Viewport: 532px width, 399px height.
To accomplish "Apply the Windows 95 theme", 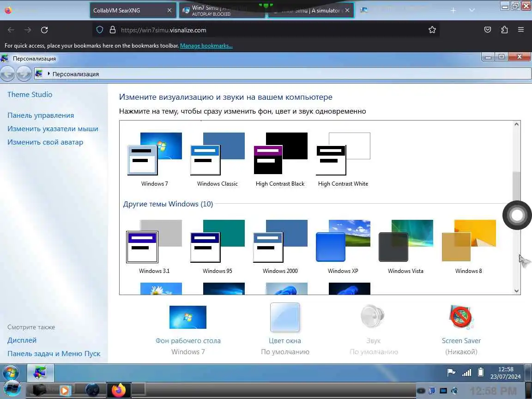I will tap(217, 247).
